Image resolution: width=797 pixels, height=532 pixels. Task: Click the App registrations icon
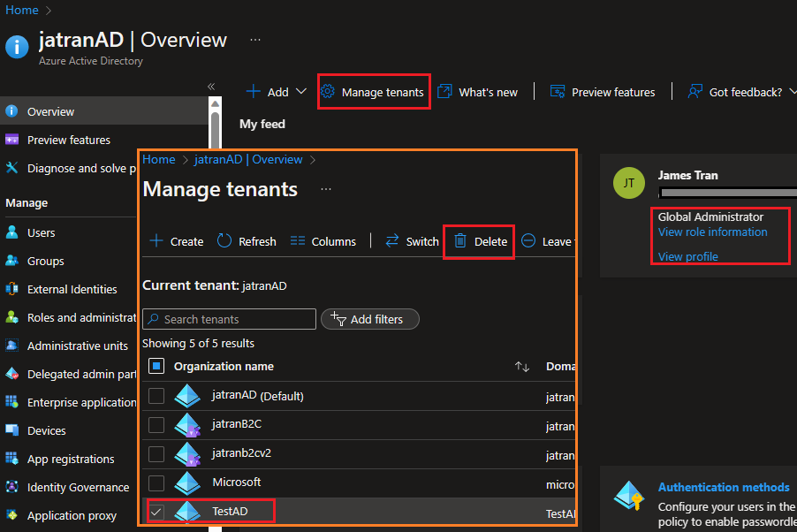coord(11,459)
